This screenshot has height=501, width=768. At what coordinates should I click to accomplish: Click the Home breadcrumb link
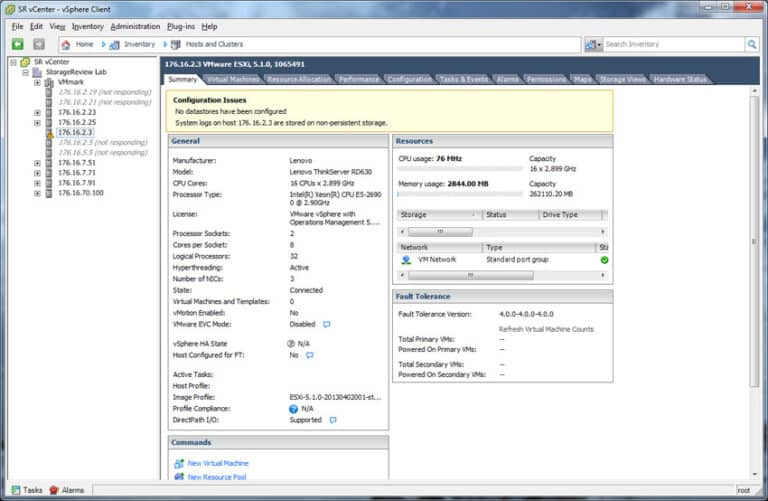pyautogui.click(x=84, y=44)
